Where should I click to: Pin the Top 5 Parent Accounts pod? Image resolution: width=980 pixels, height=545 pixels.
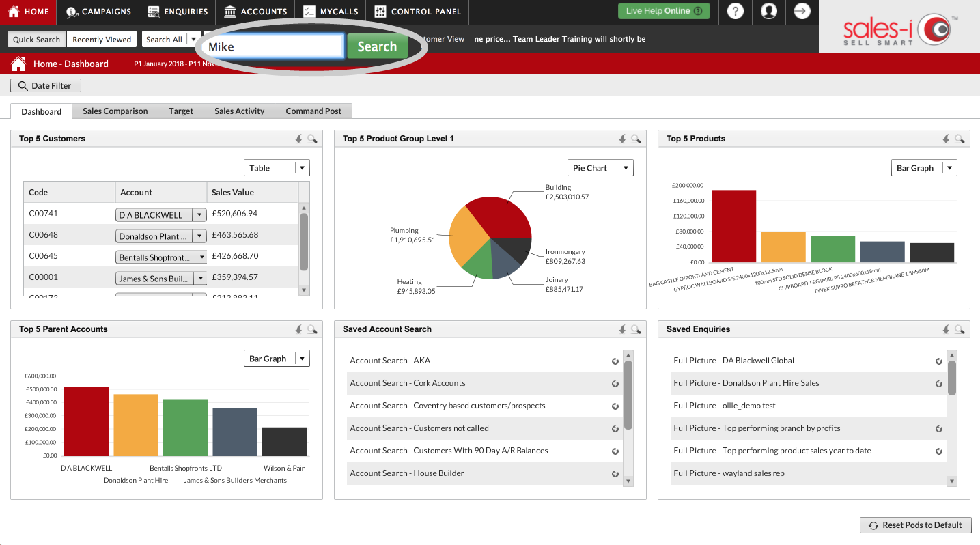pyautogui.click(x=298, y=329)
